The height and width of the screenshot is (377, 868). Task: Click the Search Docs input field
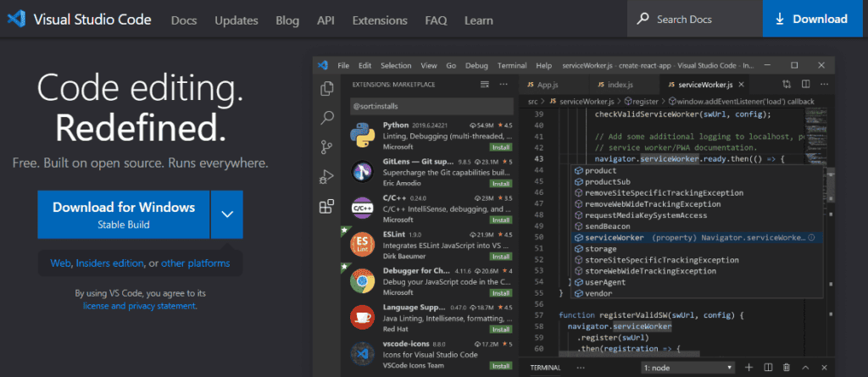coord(695,19)
